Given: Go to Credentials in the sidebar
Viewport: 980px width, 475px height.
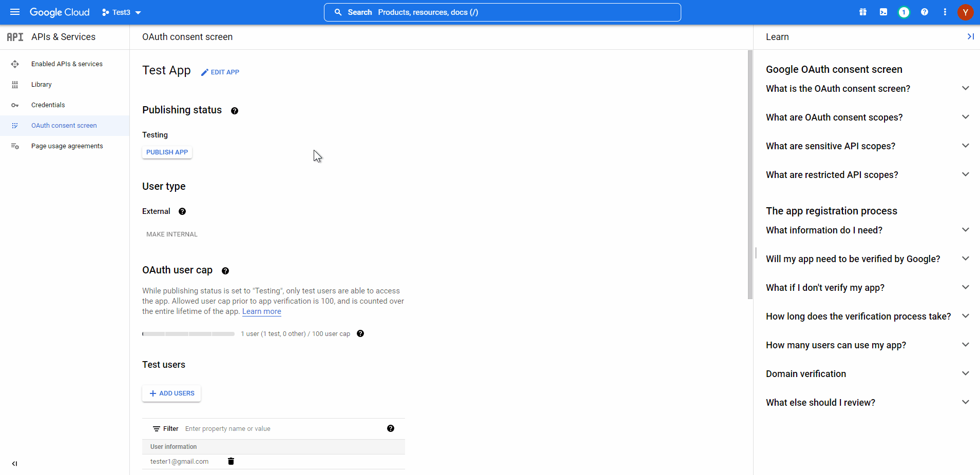Looking at the screenshot, I should click(48, 105).
